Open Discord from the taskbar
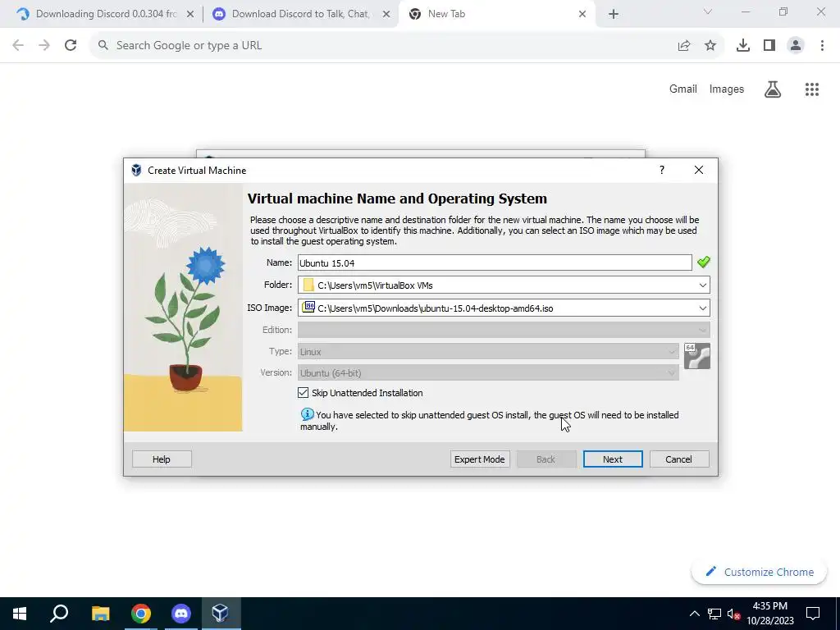 tap(181, 614)
